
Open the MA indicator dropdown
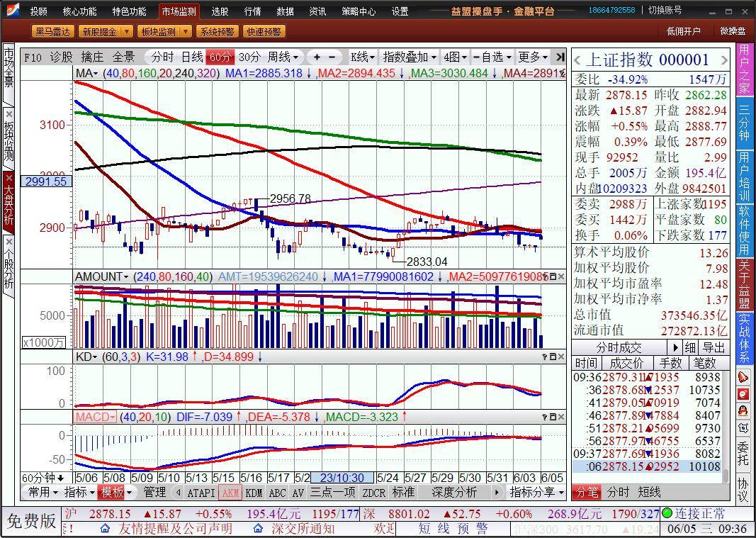pos(87,73)
